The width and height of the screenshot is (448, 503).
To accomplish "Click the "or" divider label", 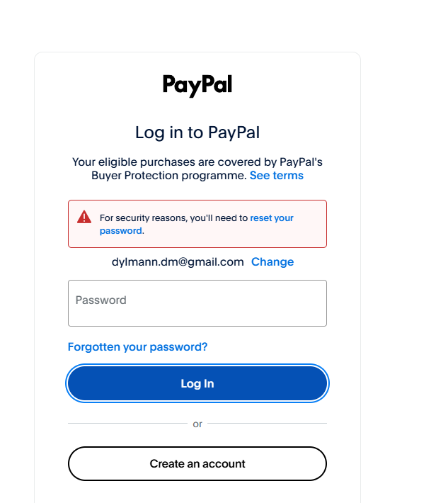I will (197, 424).
